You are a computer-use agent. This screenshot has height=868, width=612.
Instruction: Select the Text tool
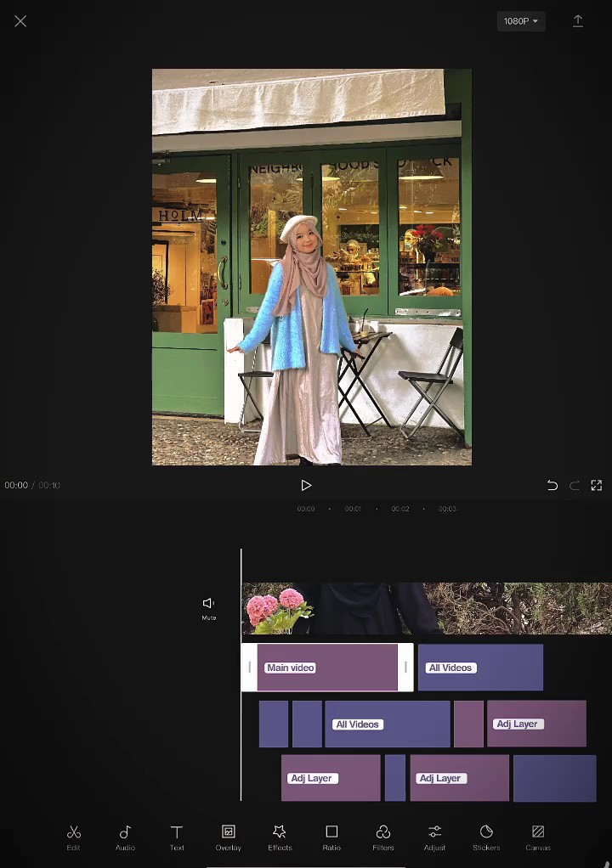click(177, 837)
